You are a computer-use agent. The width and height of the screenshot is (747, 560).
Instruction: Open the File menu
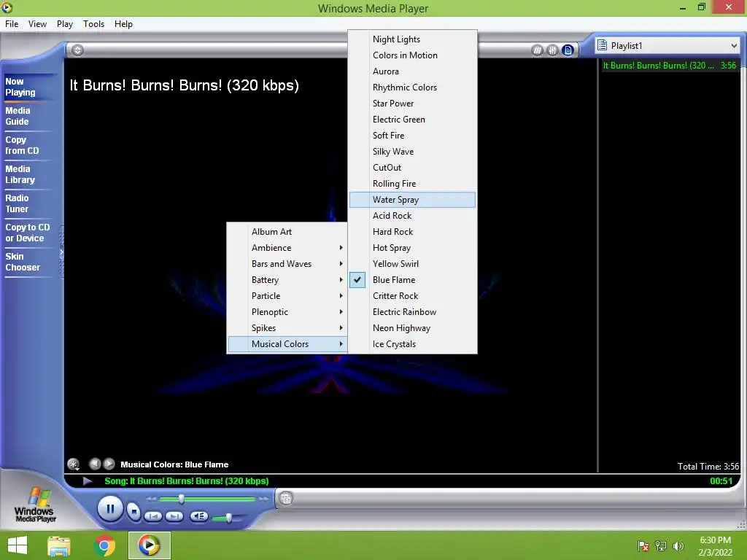12,24
